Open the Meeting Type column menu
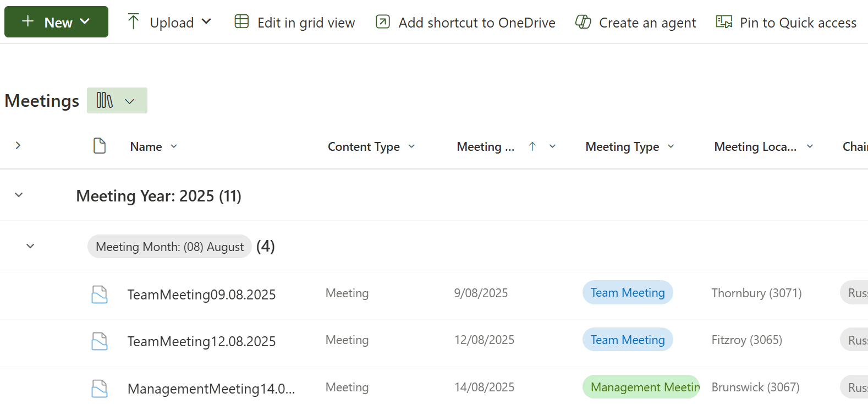This screenshot has width=868, height=404. click(x=671, y=146)
